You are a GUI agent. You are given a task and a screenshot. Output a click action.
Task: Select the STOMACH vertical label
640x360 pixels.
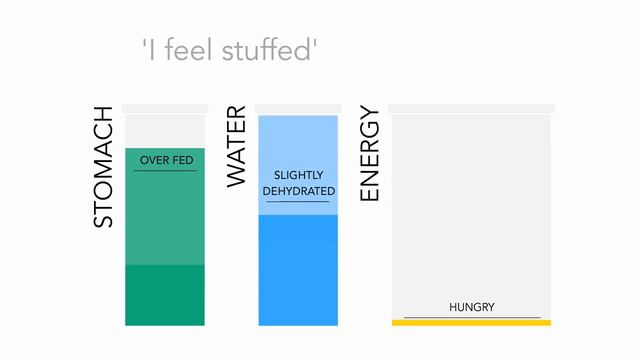point(103,167)
